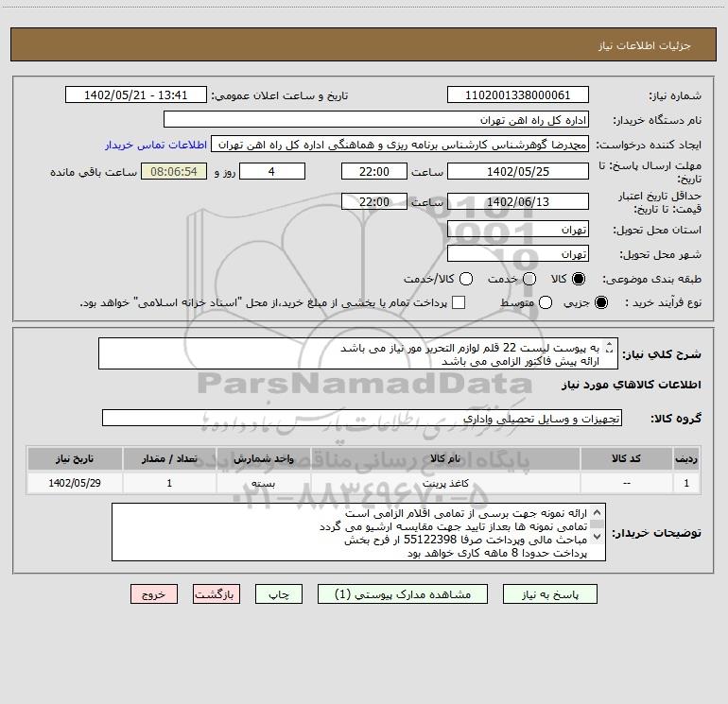Image resolution: width=728 pixels, height=704 pixels.
Task: Select the 'کالا' radio button
Action: [x=579, y=279]
